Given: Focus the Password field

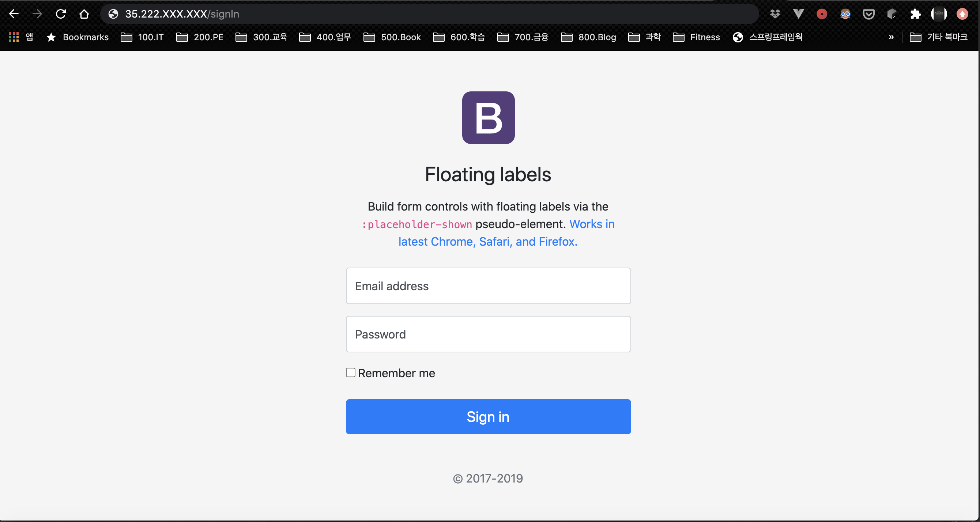Looking at the screenshot, I should pyautogui.click(x=488, y=334).
